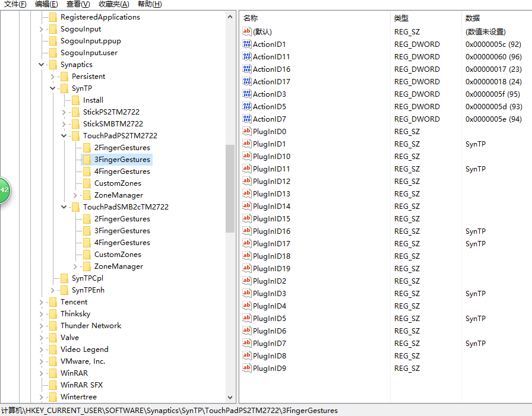This screenshot has height=416, width=532.
Task: Click the 0x0000005c (92) data cell
Action: click(x=493, y=45)
